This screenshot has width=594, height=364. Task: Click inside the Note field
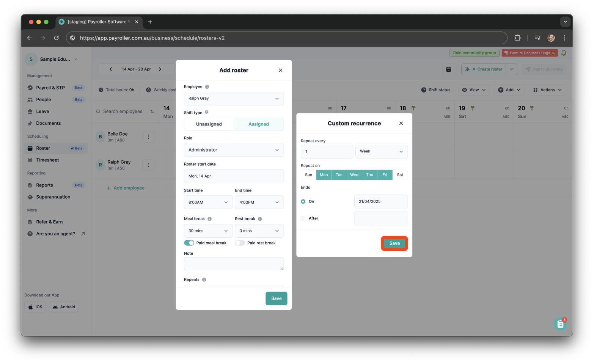234,264
